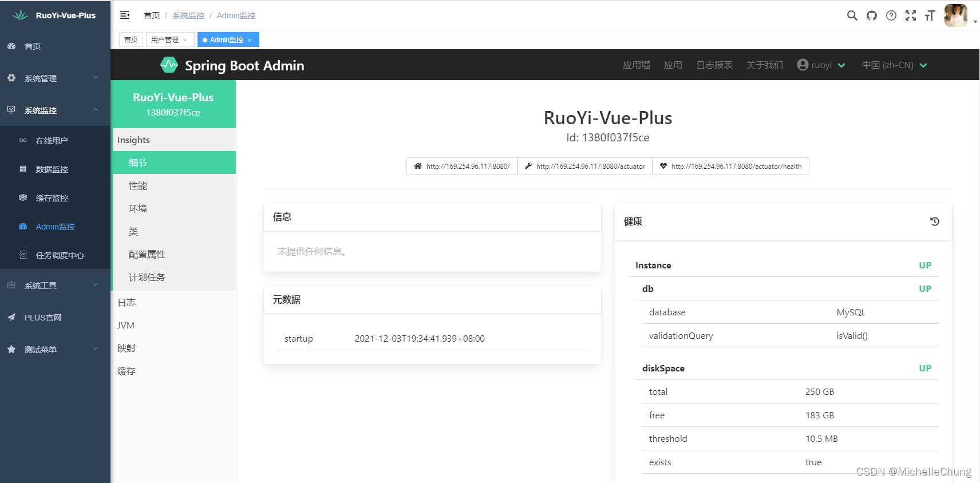The width and height of the screenshot is (980, 483).
Task: Click the PLUS官网 paper plane icon
Action: click(11, 317)
